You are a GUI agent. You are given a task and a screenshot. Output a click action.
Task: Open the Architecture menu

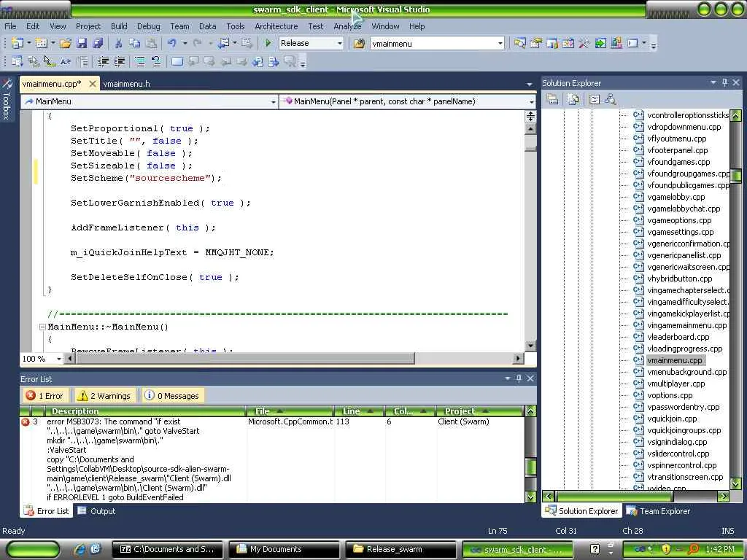point(276,26)
